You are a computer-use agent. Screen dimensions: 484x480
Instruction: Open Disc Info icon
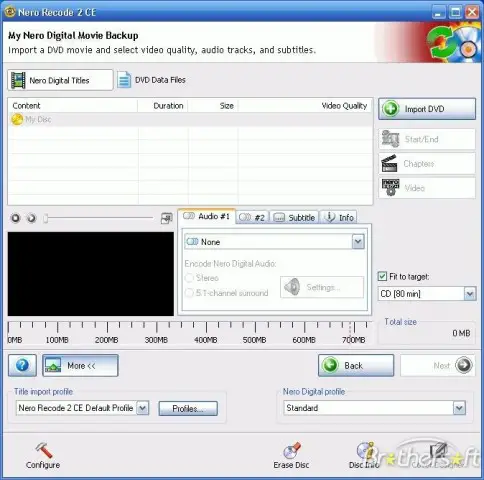pyautogui.click(x=365, y=450)
